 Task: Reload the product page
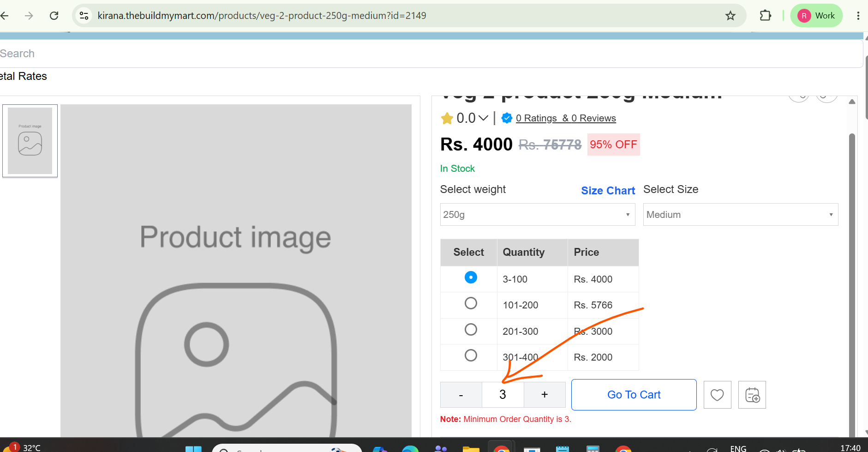tap(54, 16)
